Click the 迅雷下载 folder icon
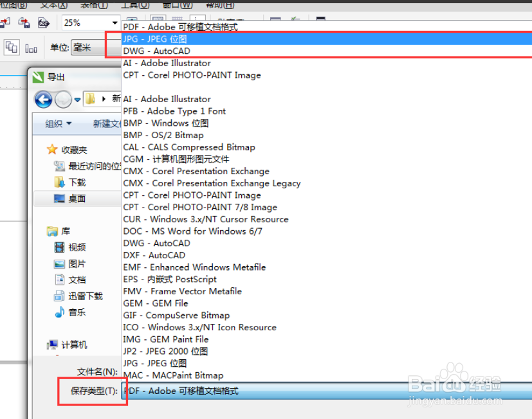This screenshot has height=419, width=532. (x=59, y=296)
